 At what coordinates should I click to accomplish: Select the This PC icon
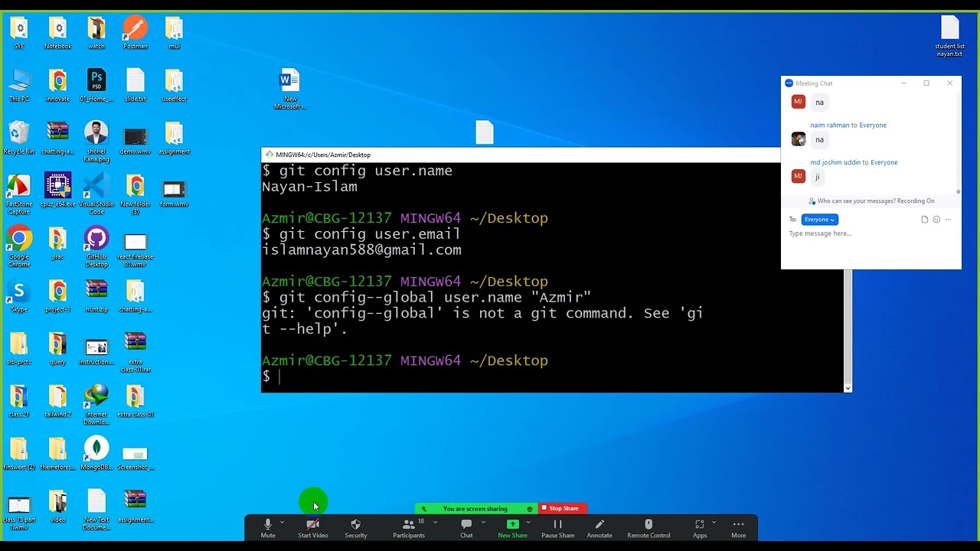[19, 86]
